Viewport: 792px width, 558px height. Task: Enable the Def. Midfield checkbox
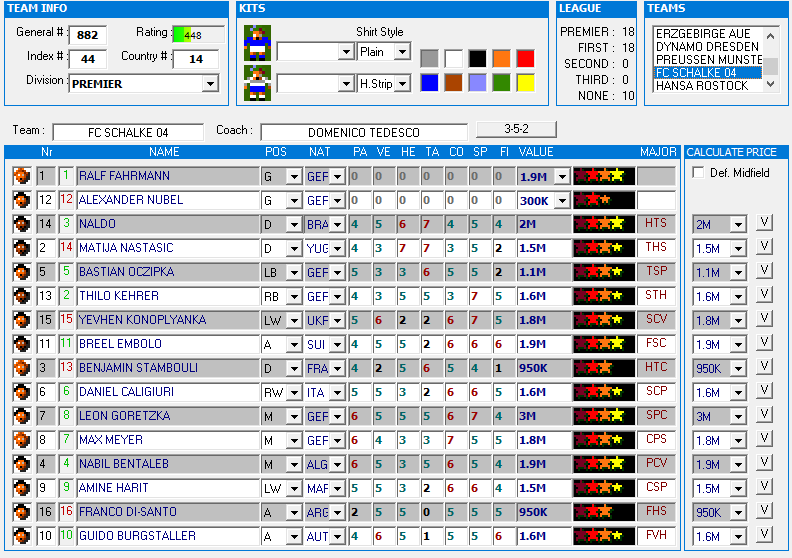pyautogui.click(x=698, y=173)
